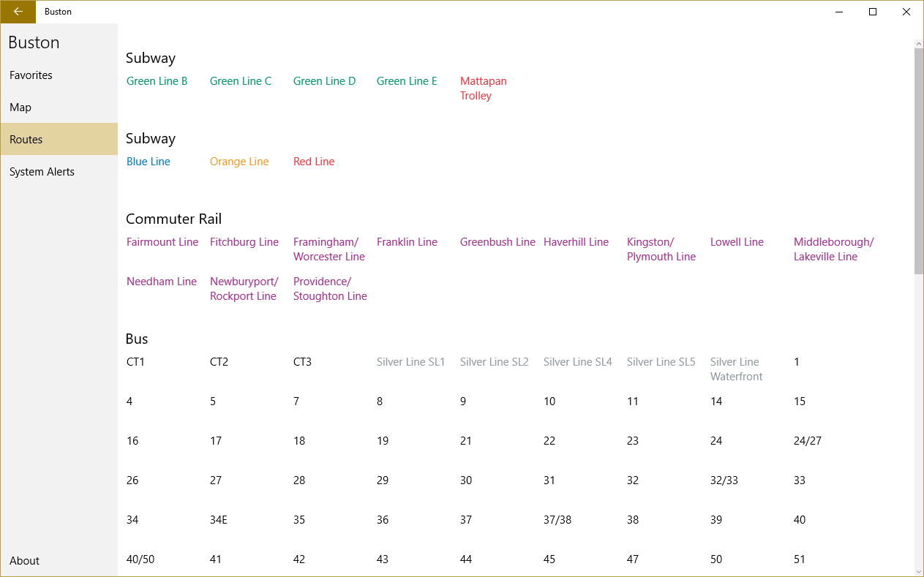Image resolution: width=924 pixels, height=577 pixels.
Task: Open Silver Line Waterfront bus route
Action: tap(736, 369)
